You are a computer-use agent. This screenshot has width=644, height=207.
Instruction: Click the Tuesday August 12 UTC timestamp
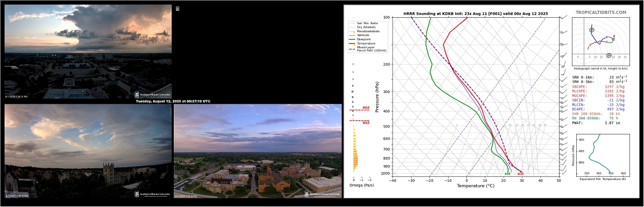click(173, 101)
